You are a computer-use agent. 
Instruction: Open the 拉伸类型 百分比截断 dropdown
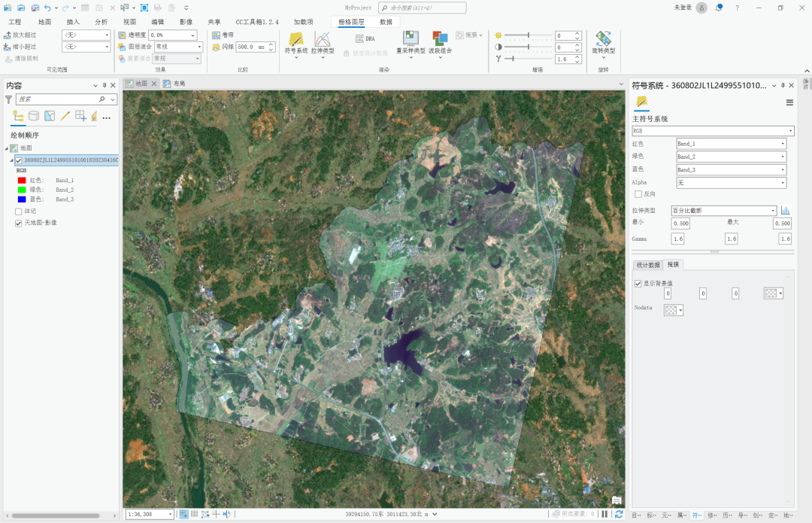(x=724, y=211)
